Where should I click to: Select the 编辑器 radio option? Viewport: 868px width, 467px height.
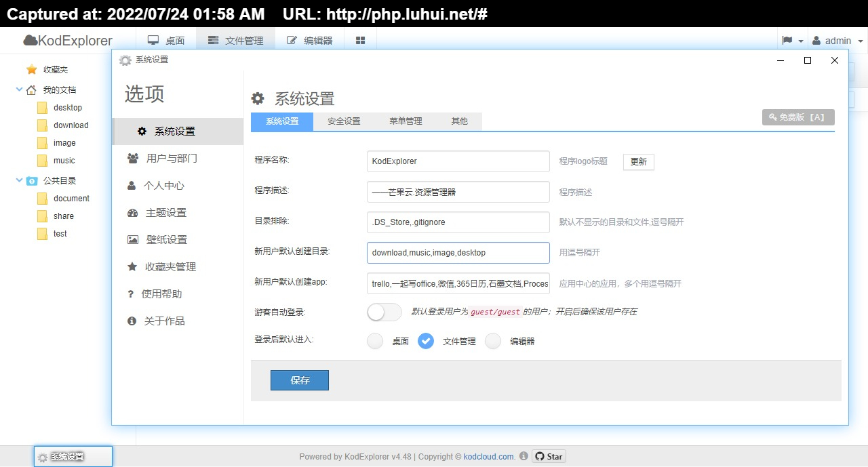(493, 341)
